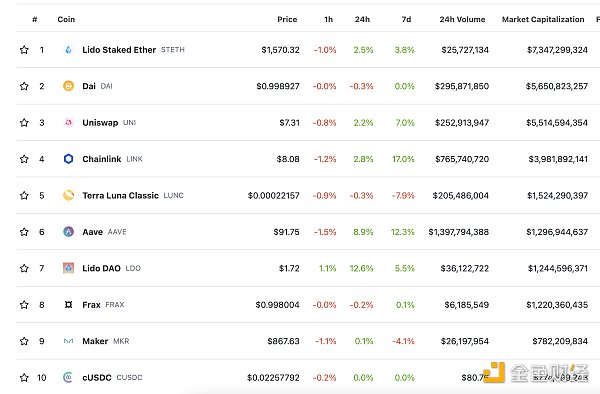The width and height of the screenshot is (600, 394).
Task: Click the Aave 24h volume value
Action: [x=458, y=232]
